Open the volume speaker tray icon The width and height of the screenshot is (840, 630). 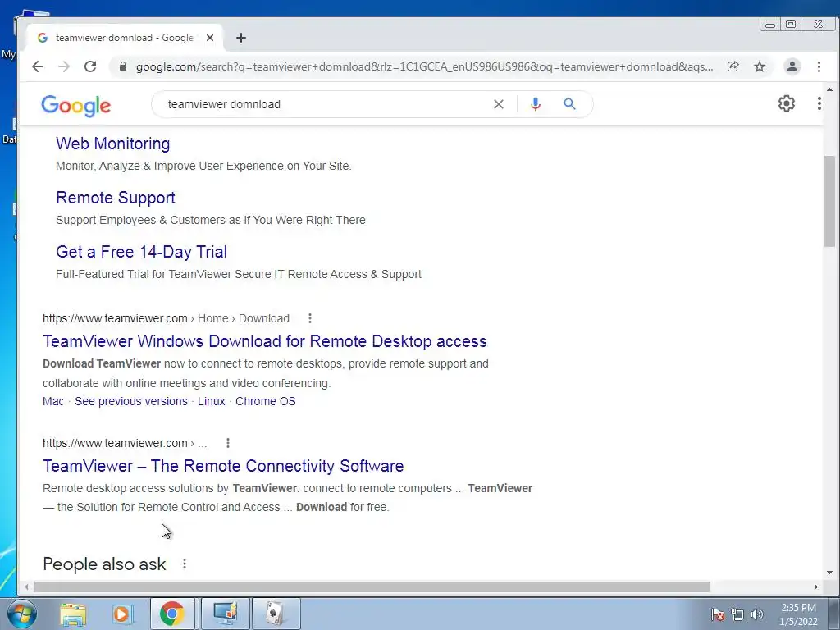[757, 614]
